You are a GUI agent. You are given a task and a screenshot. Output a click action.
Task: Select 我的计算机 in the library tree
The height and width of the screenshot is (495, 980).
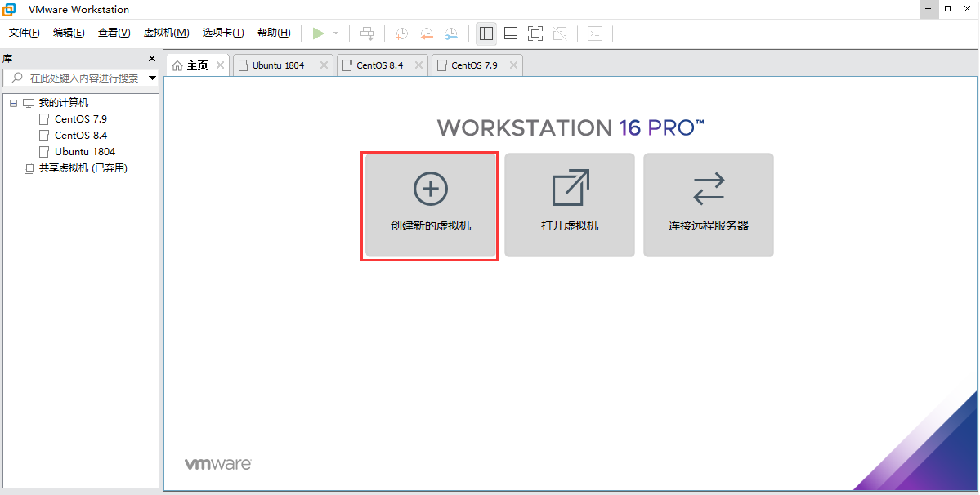(64, 103)
